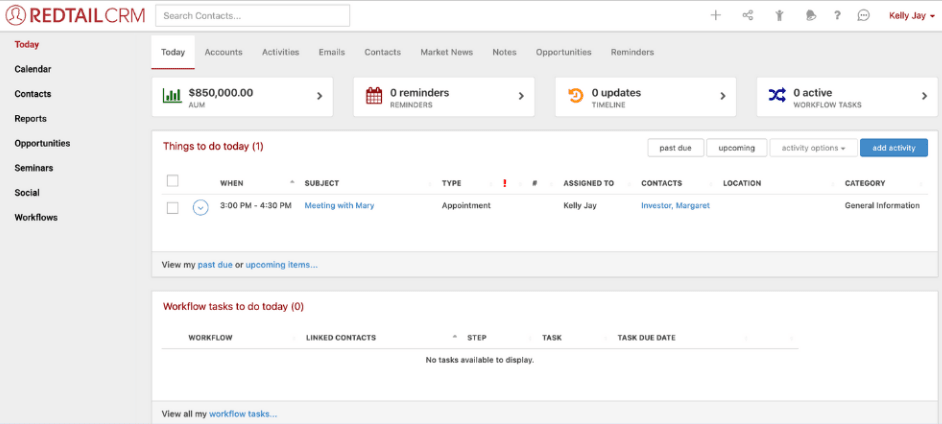Image resolution: width=942 pixels, height=424 pixels.
Task: Click the red reminders calendar icon
Action: (x=374, y=96)
